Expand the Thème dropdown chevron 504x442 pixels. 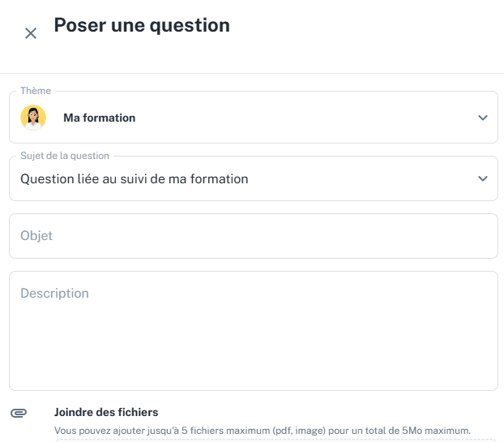point(483,118)
